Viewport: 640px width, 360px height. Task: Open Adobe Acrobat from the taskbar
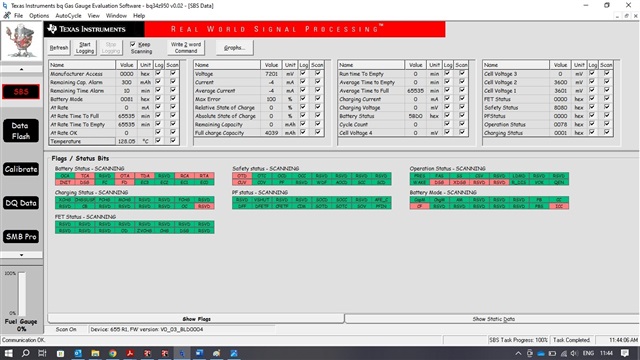(130, 353)
